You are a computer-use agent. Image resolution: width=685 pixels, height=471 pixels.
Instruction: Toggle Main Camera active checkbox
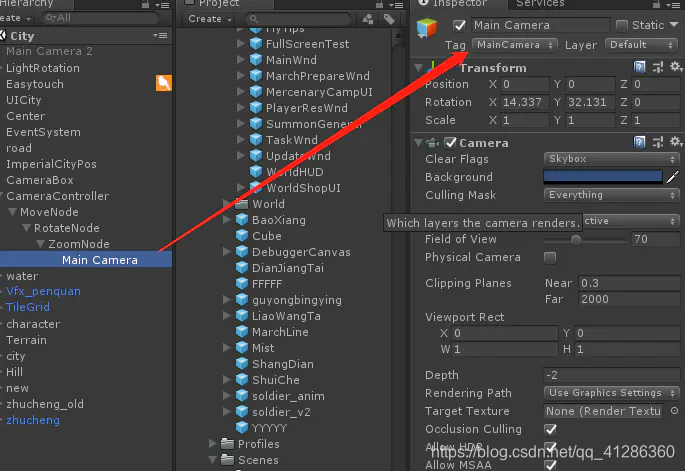(459, 25)
